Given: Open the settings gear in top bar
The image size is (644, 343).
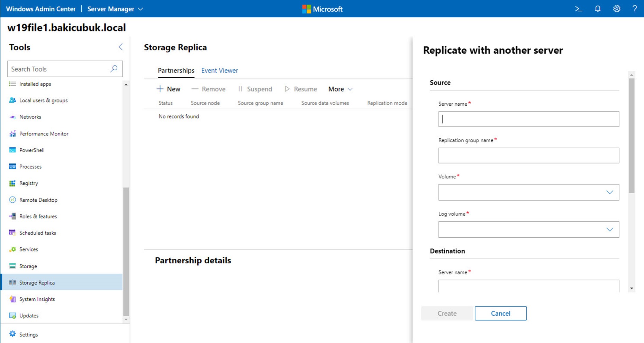Looking at the screenshot, I should click(x=617, y=9).
